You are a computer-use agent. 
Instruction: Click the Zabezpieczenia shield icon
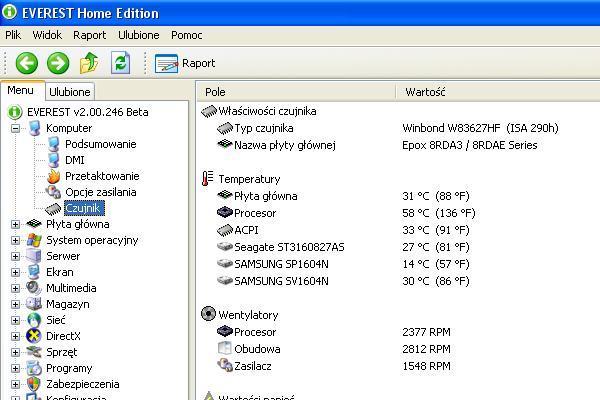(34, 384)
